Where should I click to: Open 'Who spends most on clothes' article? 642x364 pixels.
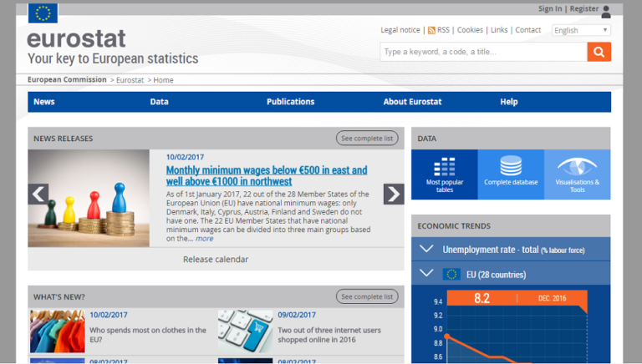[x=148, y=335]
